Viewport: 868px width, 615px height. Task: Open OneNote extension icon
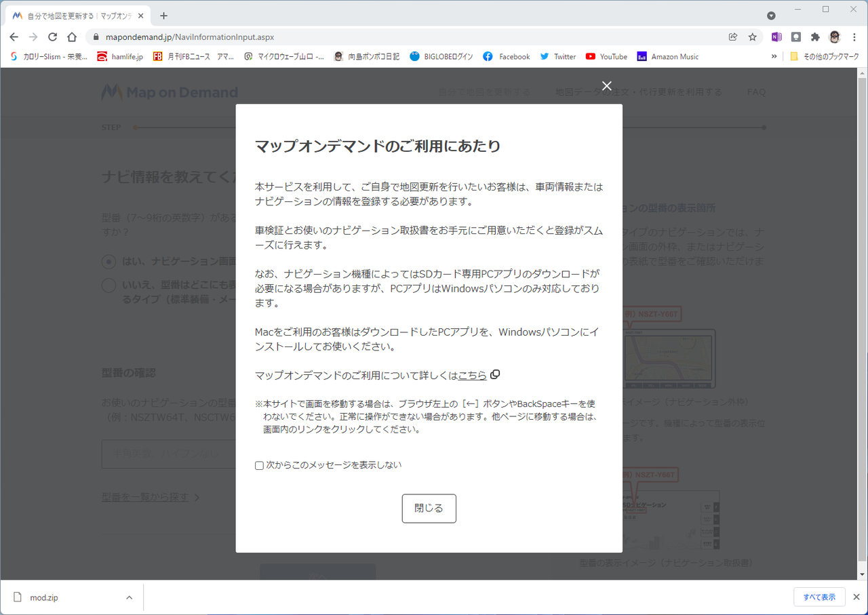[x=776, y=37]
